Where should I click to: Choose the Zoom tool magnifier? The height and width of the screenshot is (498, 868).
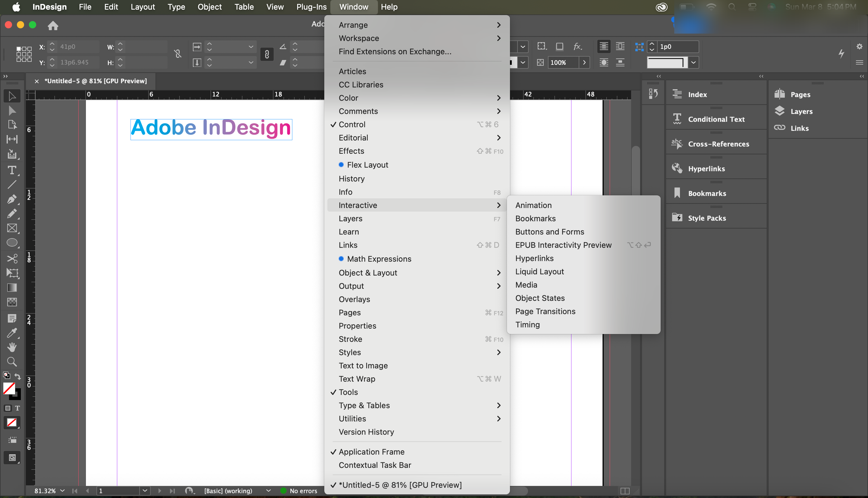coord(12,361)
